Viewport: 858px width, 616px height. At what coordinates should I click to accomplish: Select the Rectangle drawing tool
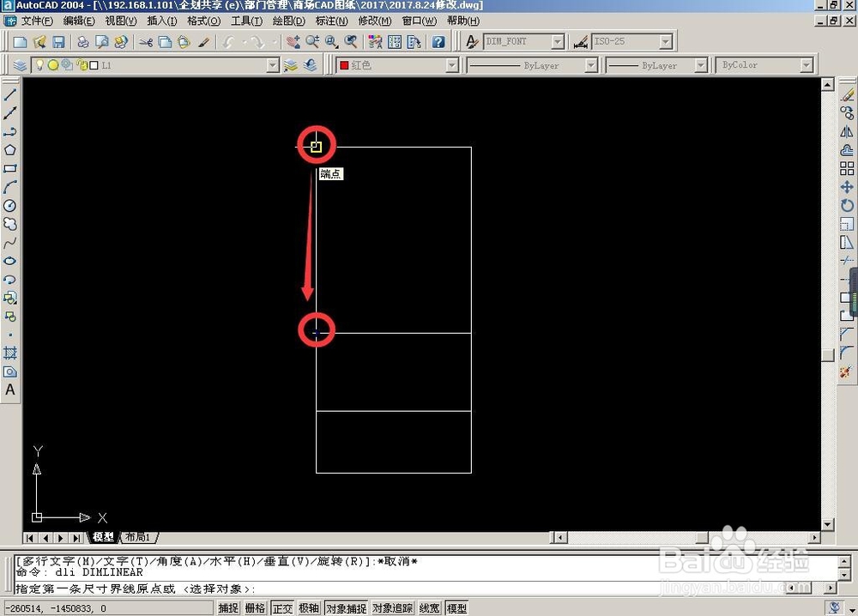(x=9, y=168)
